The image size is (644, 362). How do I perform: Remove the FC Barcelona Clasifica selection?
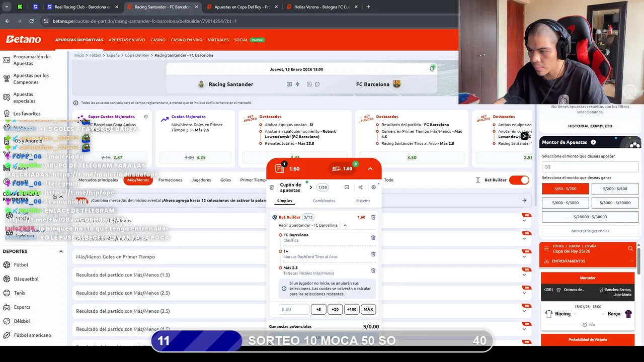373,238
